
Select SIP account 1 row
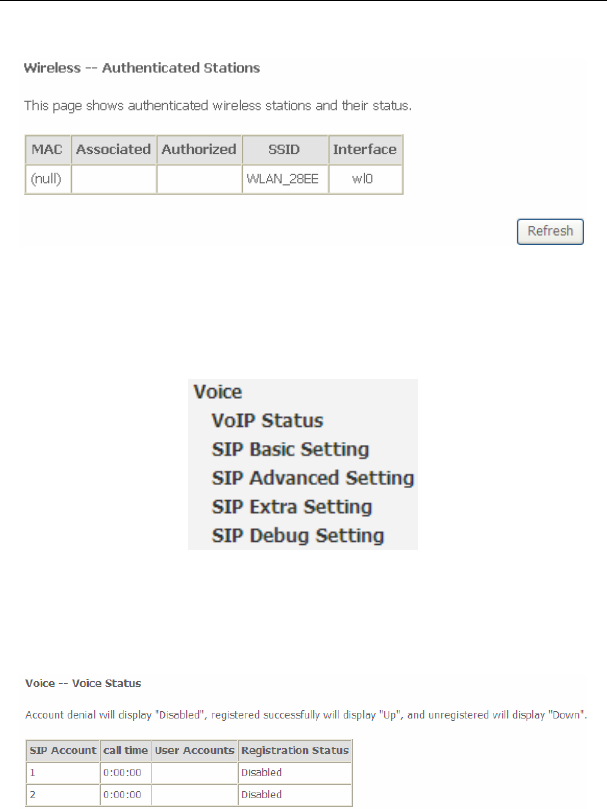tap(62, 772)
